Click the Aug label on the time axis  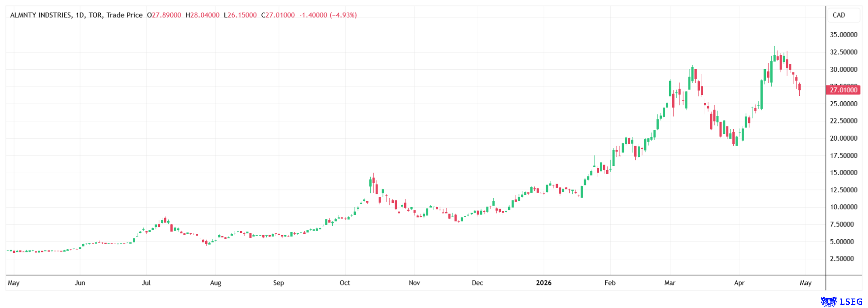click(216, 283)
